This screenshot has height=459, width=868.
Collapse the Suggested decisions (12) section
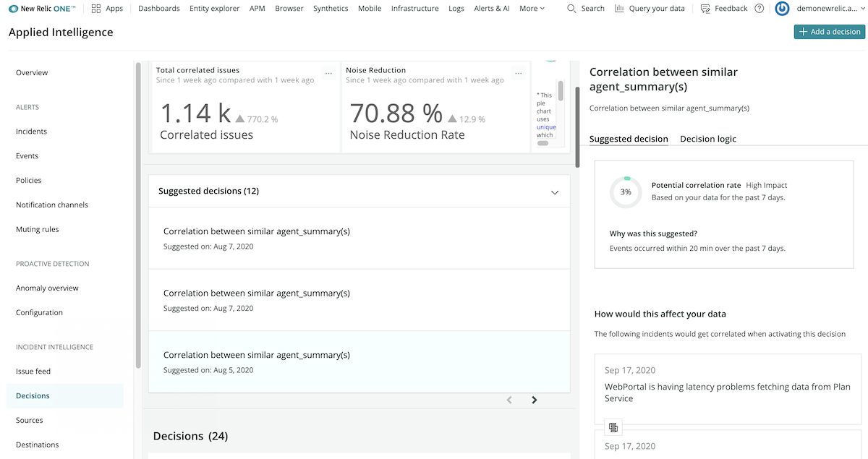555,192
